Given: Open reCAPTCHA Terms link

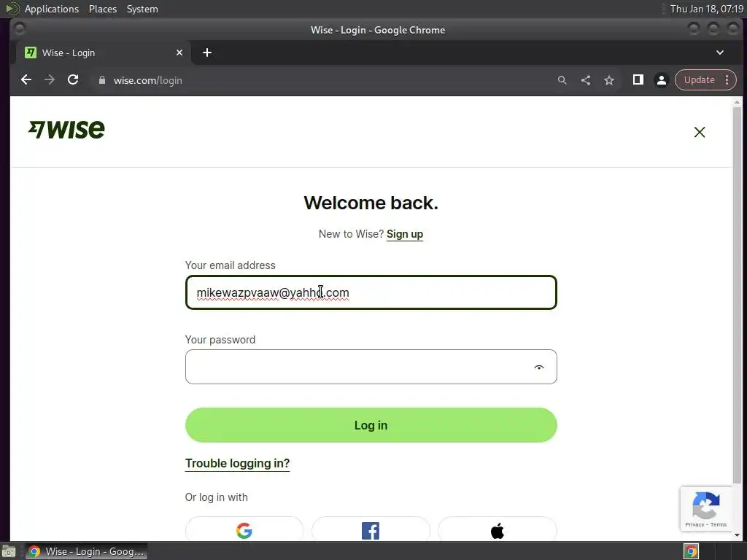Looking at the screenshot, I should [719, 524].
